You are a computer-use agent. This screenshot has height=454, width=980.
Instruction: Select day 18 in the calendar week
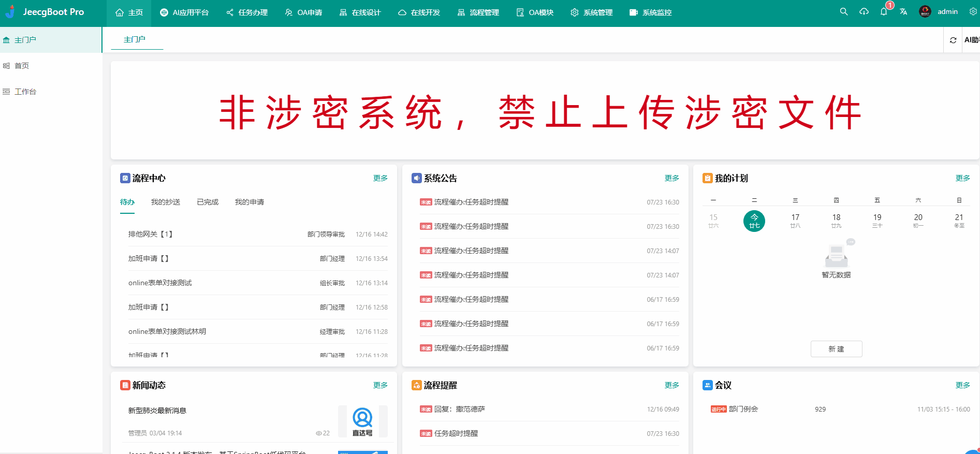(836, 221)
